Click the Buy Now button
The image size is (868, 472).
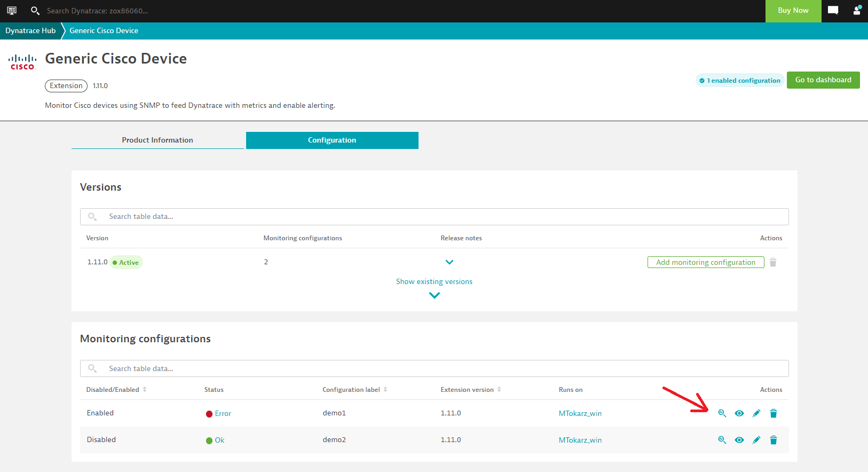(x=793, y=11)
